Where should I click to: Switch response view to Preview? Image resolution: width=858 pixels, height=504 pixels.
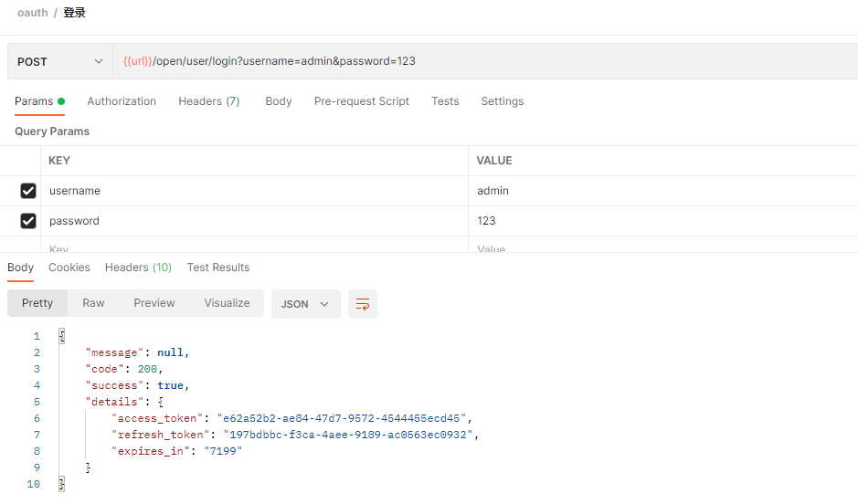[154, 303]
